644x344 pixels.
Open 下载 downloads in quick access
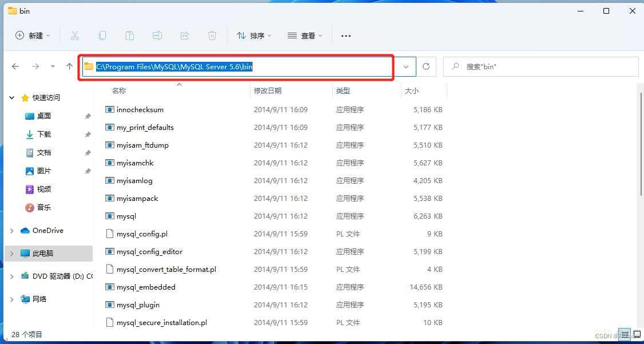coord(44,135)
